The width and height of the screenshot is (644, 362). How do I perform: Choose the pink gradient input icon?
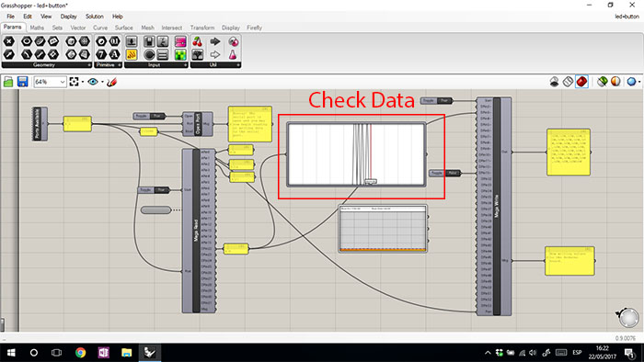tap(180, 41)
